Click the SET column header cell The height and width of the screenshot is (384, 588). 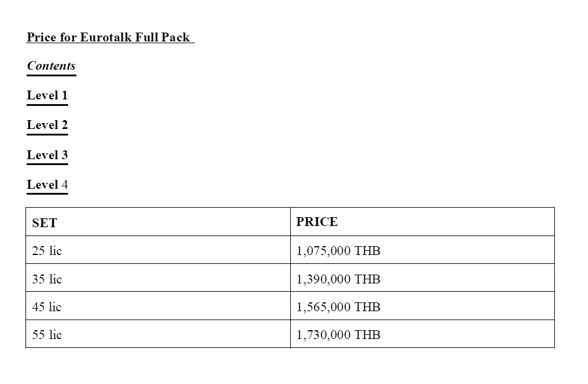158,222
